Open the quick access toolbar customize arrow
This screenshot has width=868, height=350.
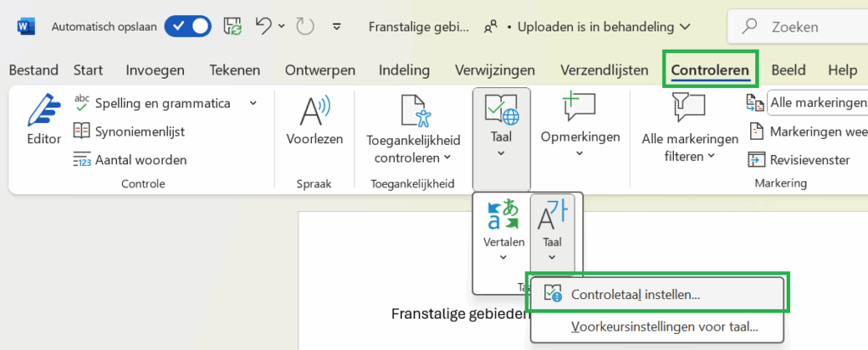[x=336, y=26]
